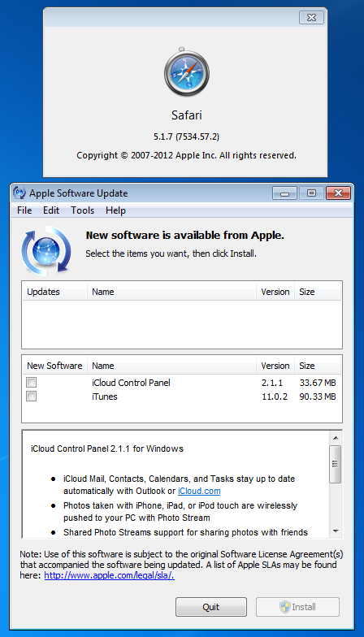Click the 'iCloud Control Panel 2.1.1 for Windows' heading
This screenshot has width=364, height=637.
coord(107,448)
